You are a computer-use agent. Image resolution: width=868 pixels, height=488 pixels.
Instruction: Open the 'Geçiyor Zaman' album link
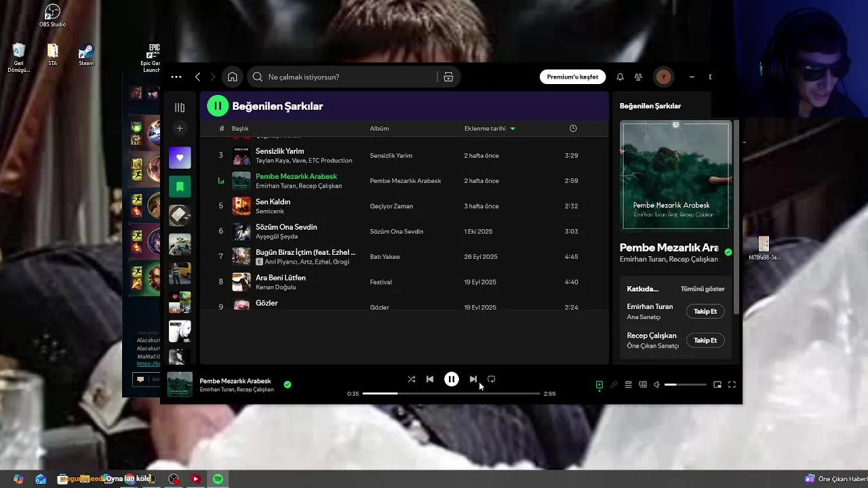[391, 206]
